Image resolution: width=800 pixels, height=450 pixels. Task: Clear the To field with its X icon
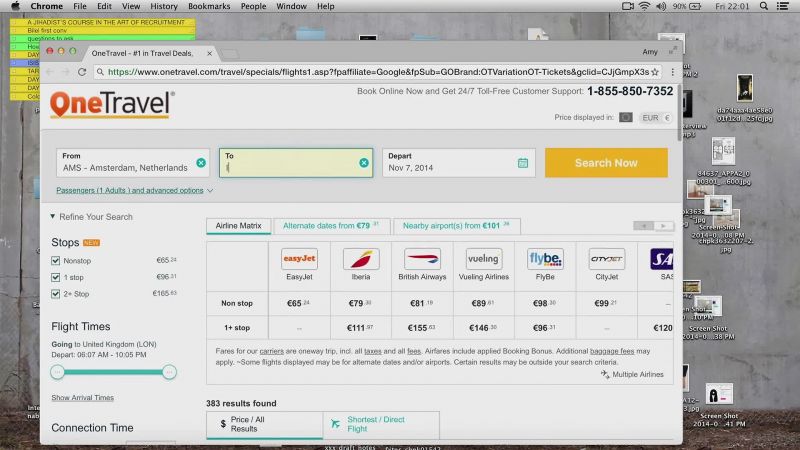tap(364, 163)
